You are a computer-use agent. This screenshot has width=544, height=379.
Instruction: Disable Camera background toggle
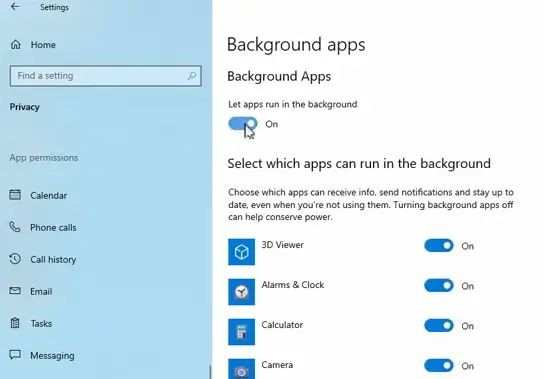pos(439,365)
